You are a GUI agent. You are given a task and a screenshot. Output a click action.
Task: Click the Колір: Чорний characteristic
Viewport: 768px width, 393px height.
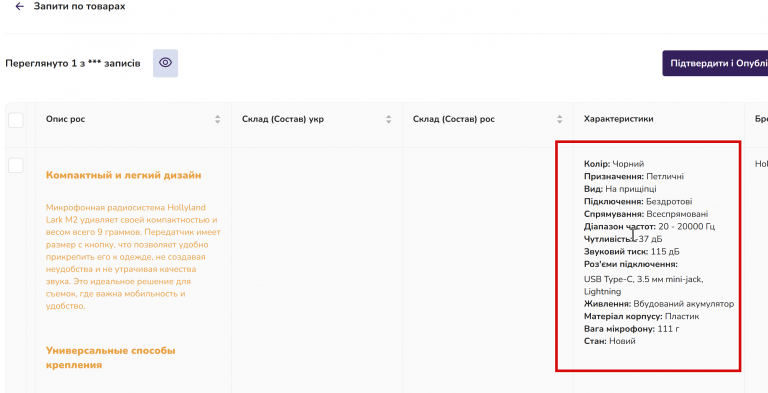[614, 164]
